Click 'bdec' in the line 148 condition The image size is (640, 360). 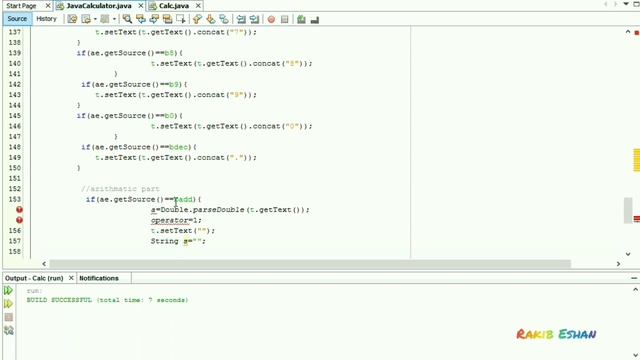click(x=178, y=147)
